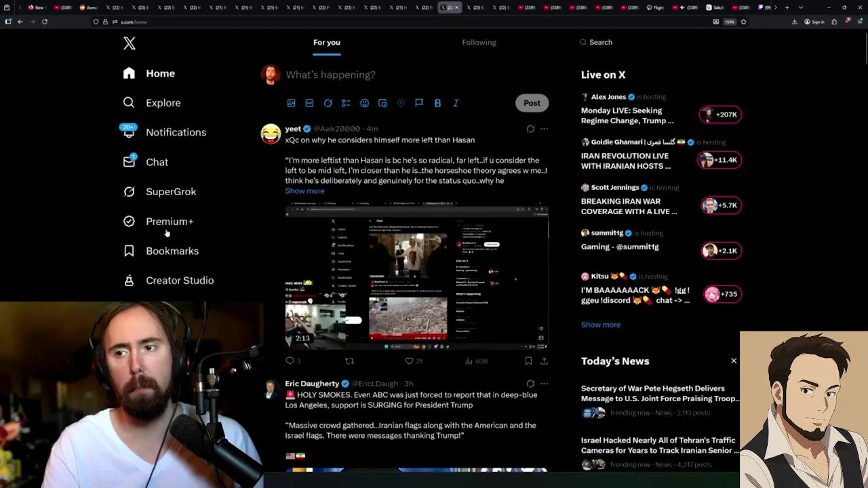Open the +5.7K listeners badge
Screen dimensions: 868x488
pos(721,205)
